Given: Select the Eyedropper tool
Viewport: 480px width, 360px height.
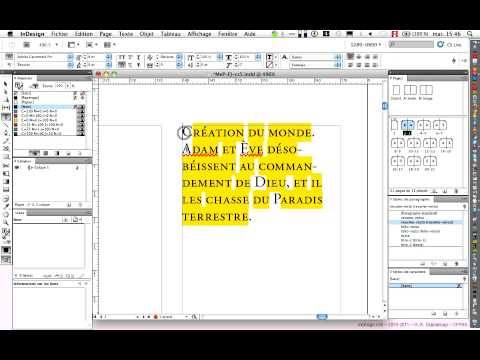Looking at the screenshot, I should [x=6, y=206].
